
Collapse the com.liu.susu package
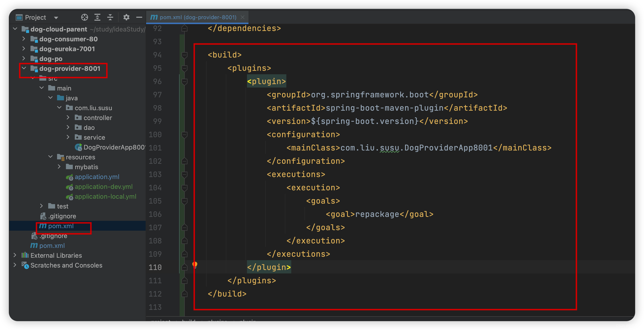60,108
